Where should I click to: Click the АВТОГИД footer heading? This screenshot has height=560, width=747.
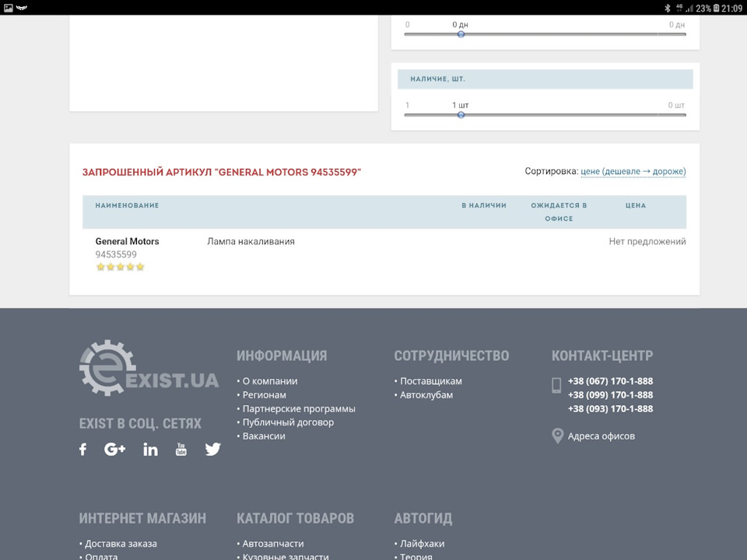point(423,518)
